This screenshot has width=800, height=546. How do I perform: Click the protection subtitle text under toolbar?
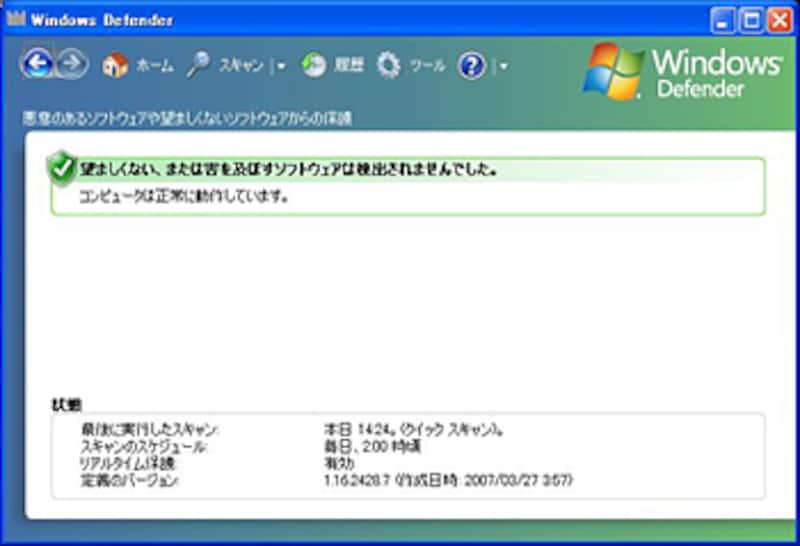click(x=187, y=118)
